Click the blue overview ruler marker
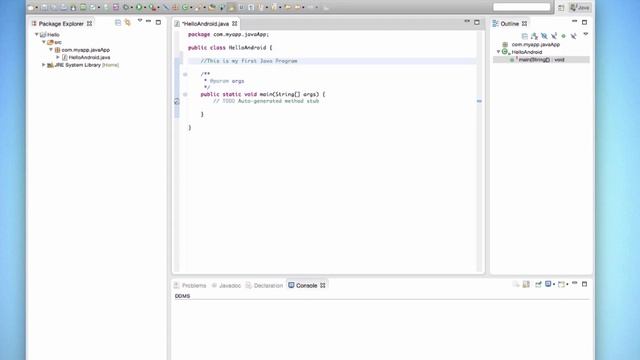Viewport: 640px width, 360px height. [479, 101]
